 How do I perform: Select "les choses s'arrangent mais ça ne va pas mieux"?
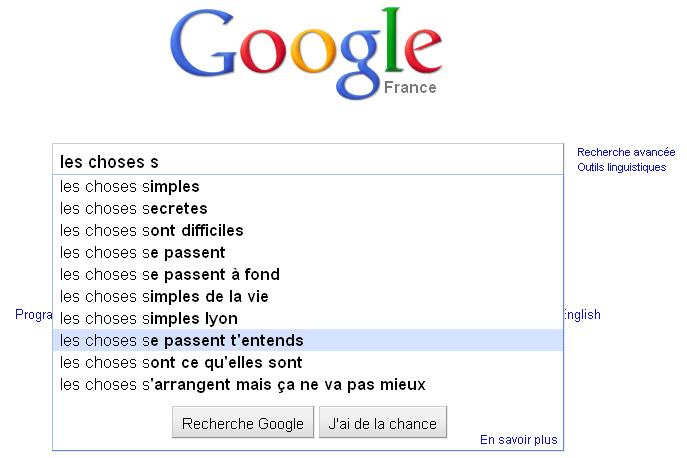pos(308,384)
